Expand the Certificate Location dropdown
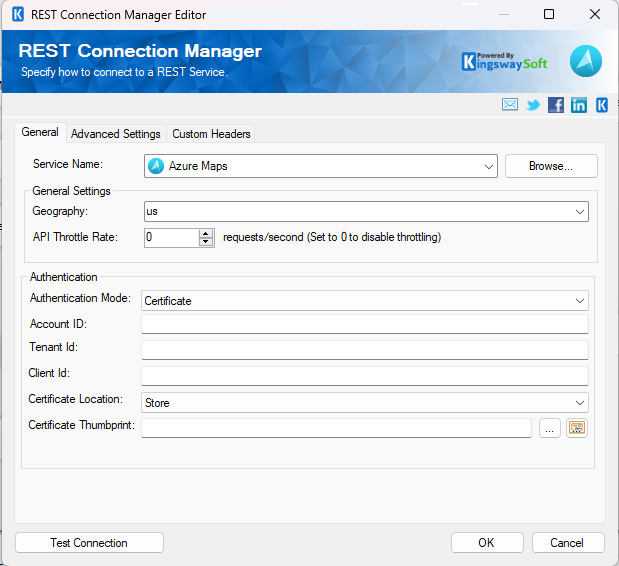 [580, 403]
